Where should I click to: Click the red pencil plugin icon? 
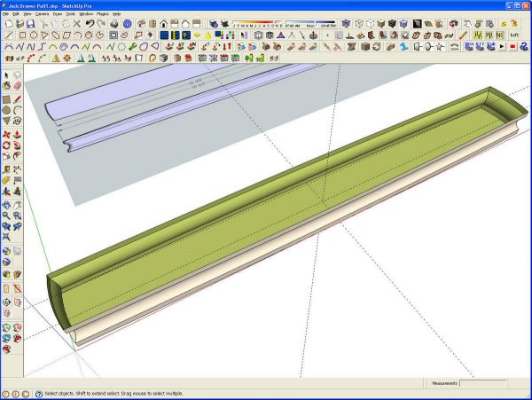(x=464, y=35)
